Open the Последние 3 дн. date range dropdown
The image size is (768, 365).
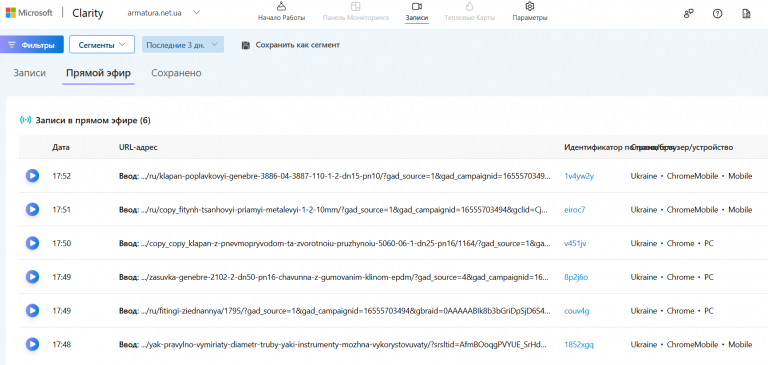183,45
